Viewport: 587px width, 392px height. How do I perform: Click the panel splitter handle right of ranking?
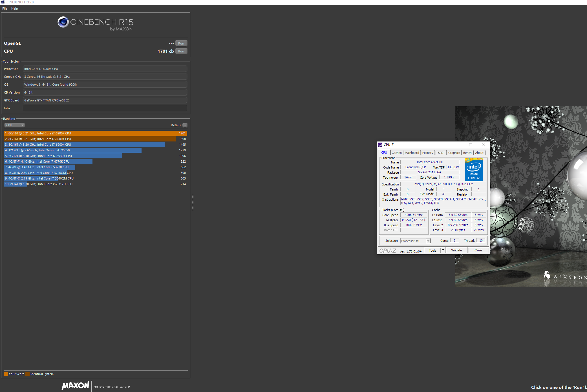(193, 202)
